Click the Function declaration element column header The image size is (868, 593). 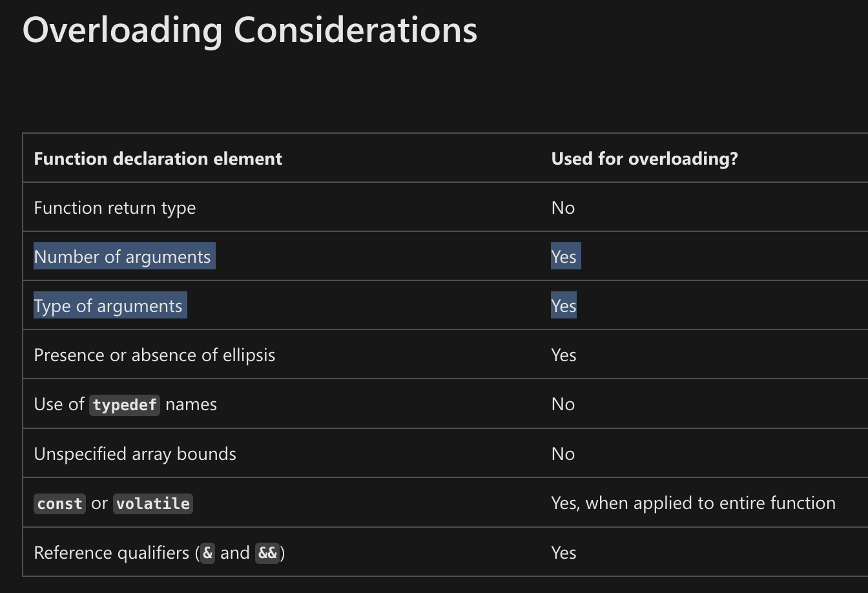pyautogui.click(x=158, y=159)
